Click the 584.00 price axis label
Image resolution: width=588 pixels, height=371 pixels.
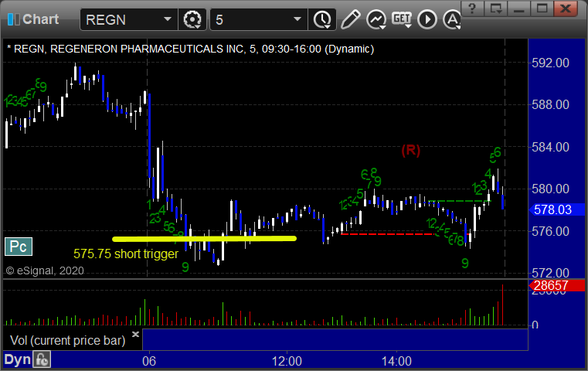550,147
